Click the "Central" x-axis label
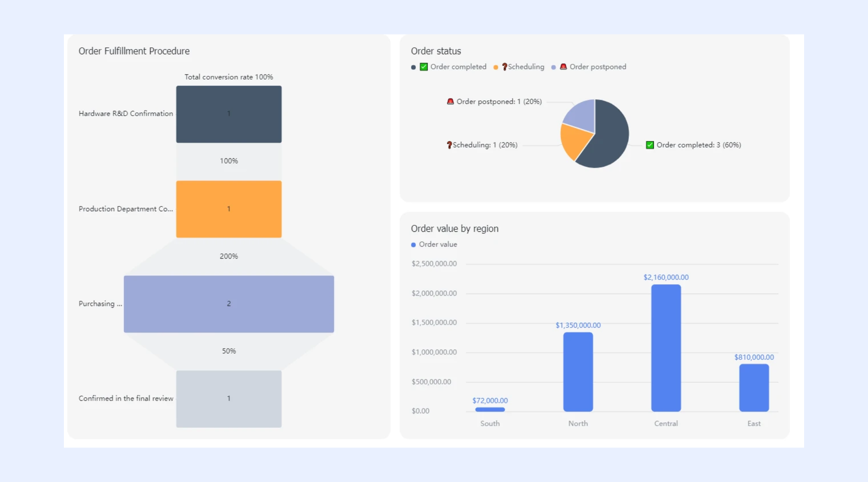This screenshot has width=868, height=482. coord(666,423)
